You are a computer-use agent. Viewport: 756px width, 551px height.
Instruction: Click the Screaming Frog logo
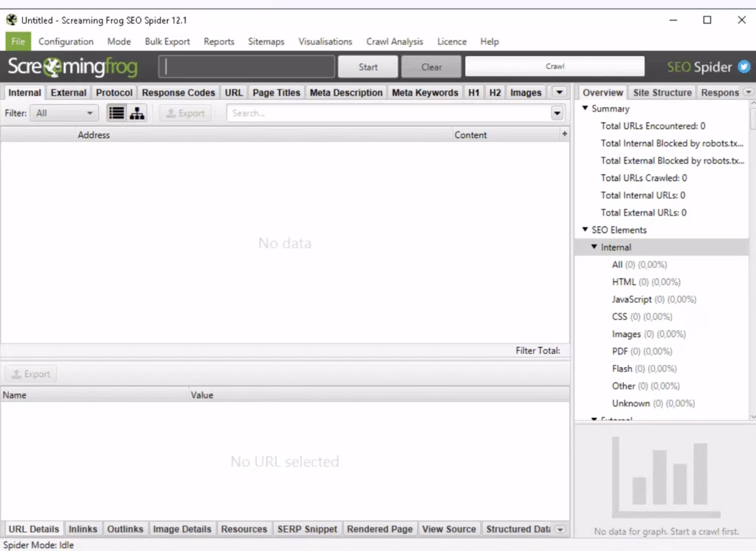72,67
